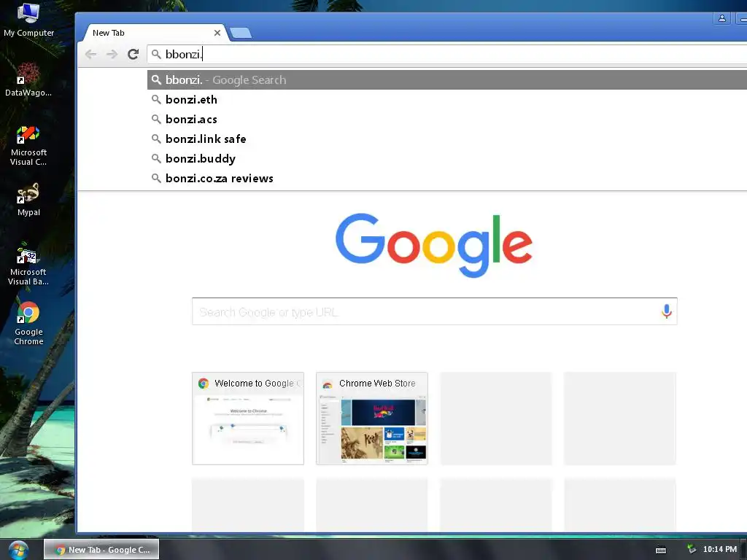Screen dimensions: 747x560
Task: Open the DataWago... desktop shortcut
Action: [28, 80]
